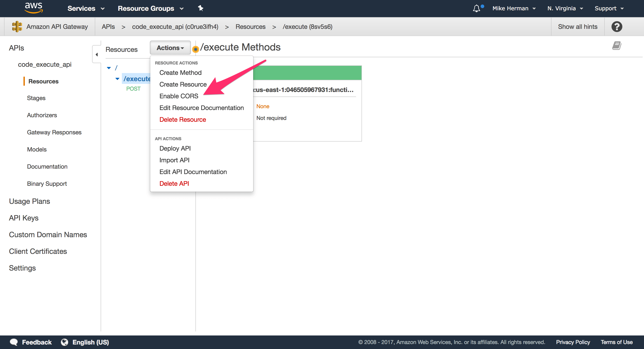The image size is (644, 349).
Task: Click Delete Resource in the open menu
Action: point(183,119)
